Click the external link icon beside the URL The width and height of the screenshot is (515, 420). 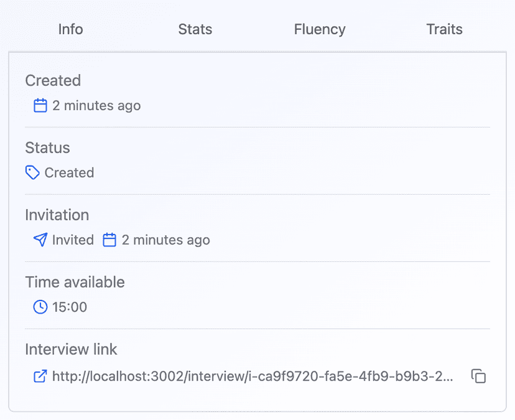[x=40, y=376]
